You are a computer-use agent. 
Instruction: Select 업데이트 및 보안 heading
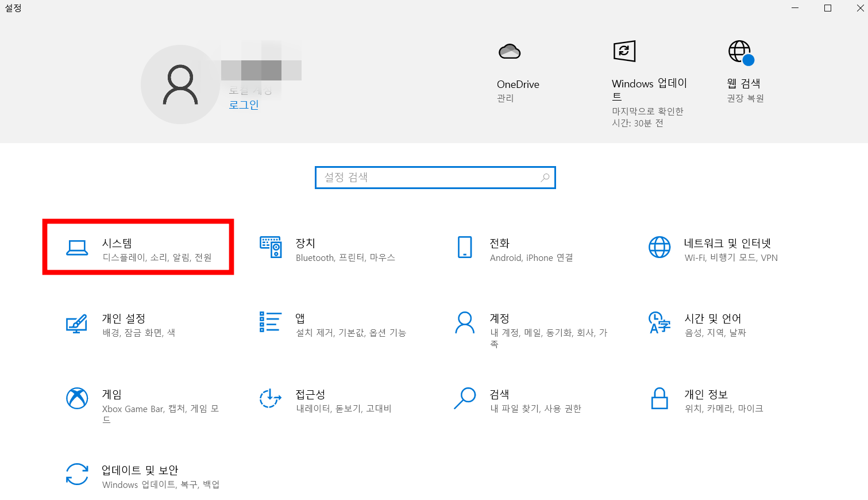tap(140, 470)
